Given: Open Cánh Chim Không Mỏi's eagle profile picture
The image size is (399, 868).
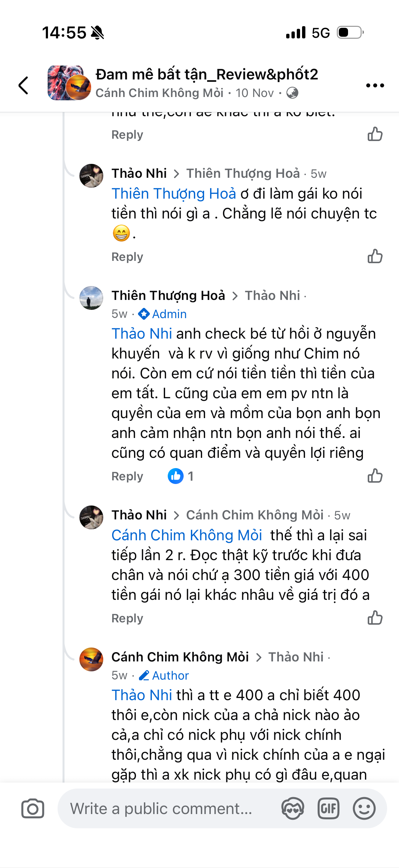Looking at the screenshot, I should 91,659.
